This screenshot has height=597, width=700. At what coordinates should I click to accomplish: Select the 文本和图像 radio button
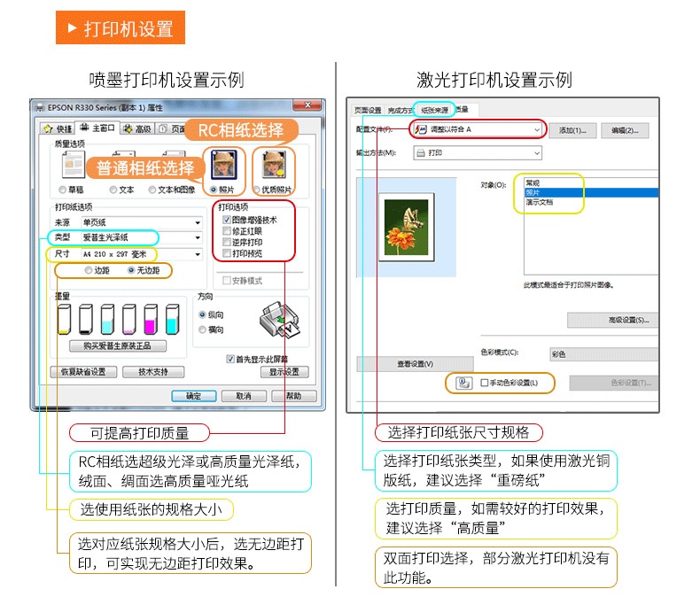tap(152, 190)
